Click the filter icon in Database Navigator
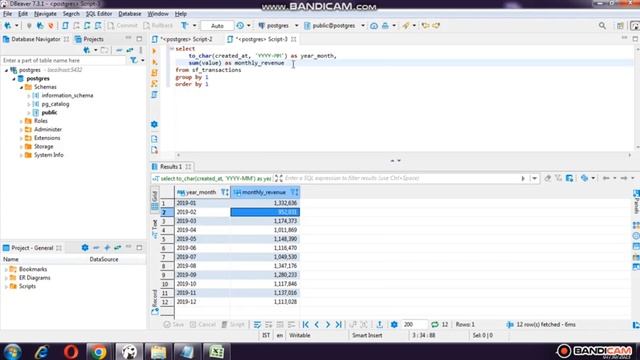640x360 pixels. pyautogui.click(x=133, y=60)
